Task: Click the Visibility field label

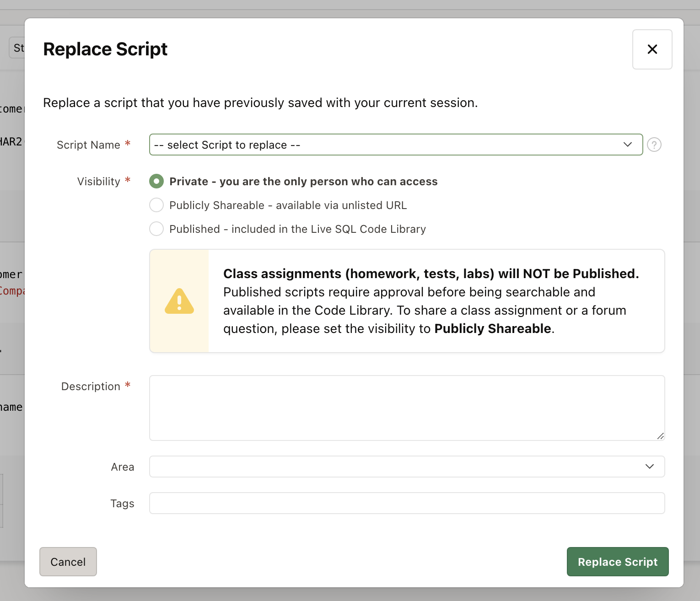Action: 98,182
